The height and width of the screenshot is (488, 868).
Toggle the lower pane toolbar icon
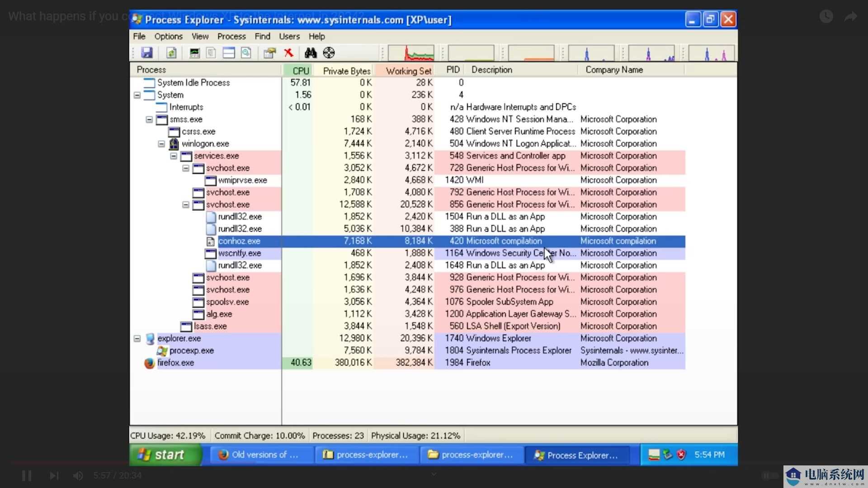pos(229,53)
